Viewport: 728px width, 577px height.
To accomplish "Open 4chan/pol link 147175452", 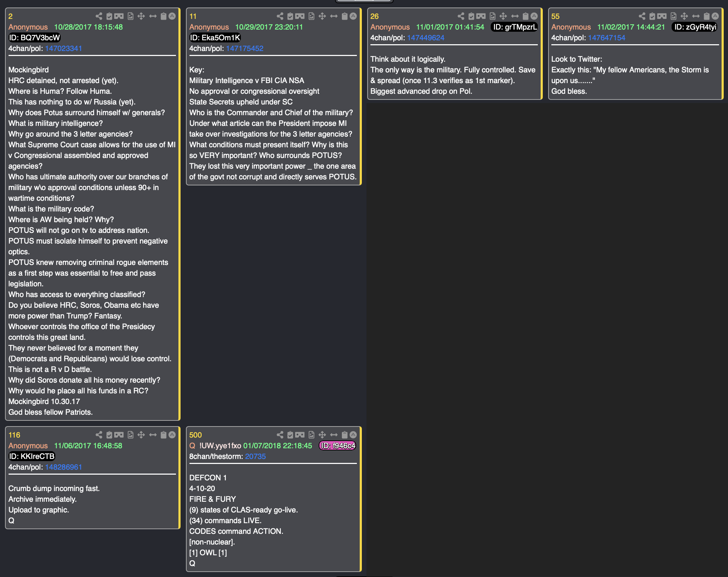I will [x=244, y=48].
